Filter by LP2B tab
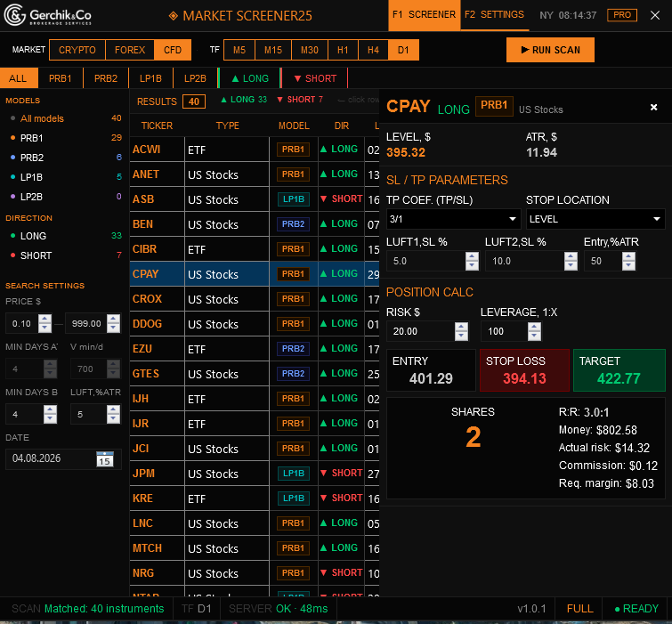 pyautogui.click(x=195, y=78)
